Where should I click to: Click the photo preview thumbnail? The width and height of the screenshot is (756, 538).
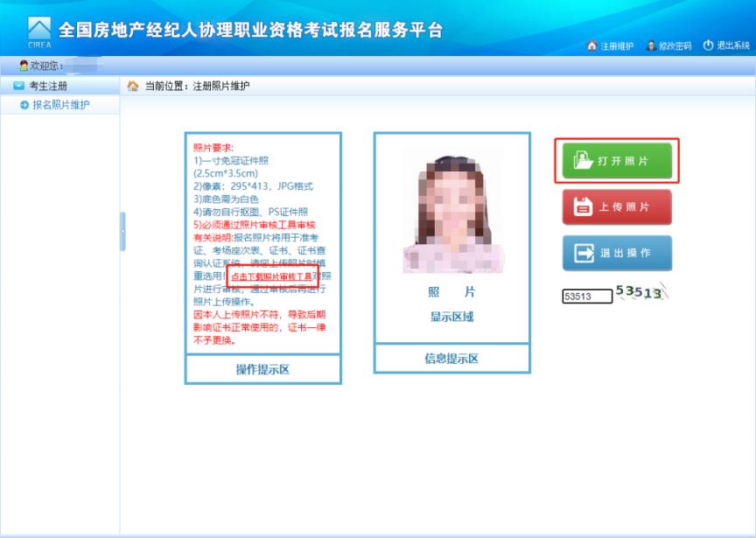point(452,210)
